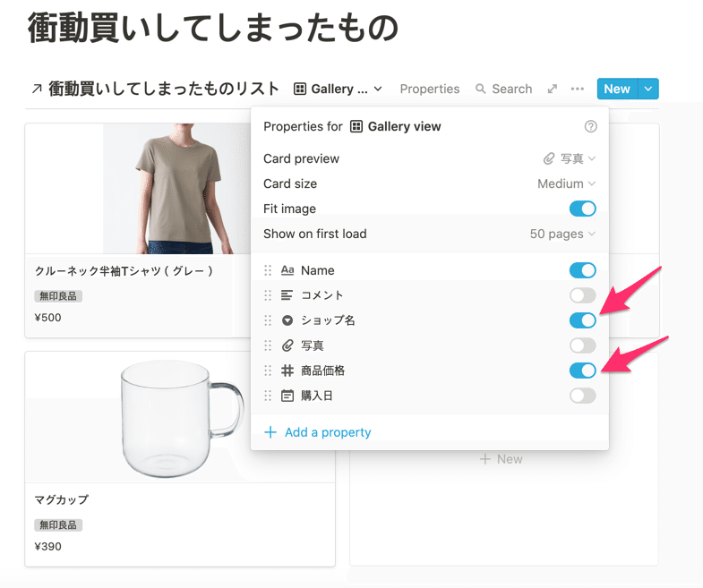Enable the 購入日 property toggle
The height and width of the screenshot is (588, 703).
click(x=582, y=396)
